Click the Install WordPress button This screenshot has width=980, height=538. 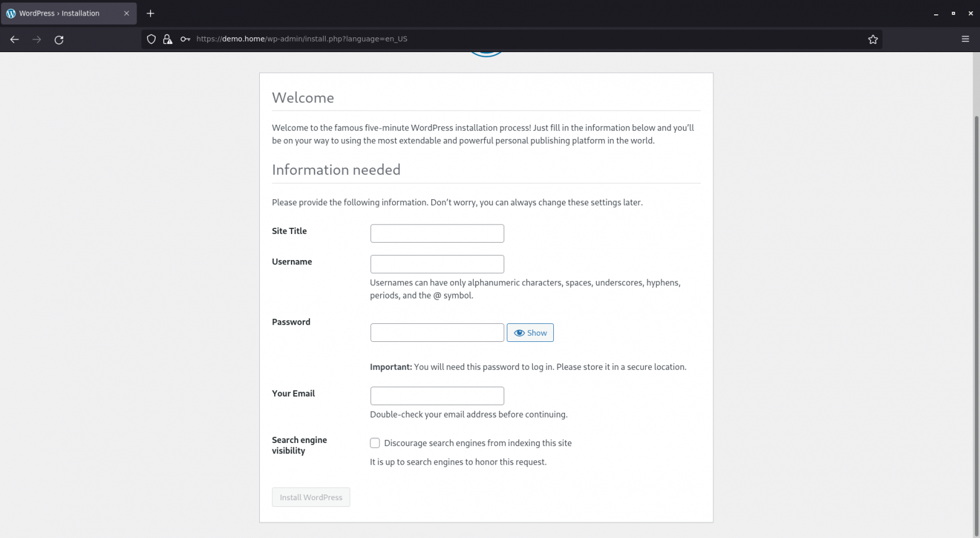311,497
